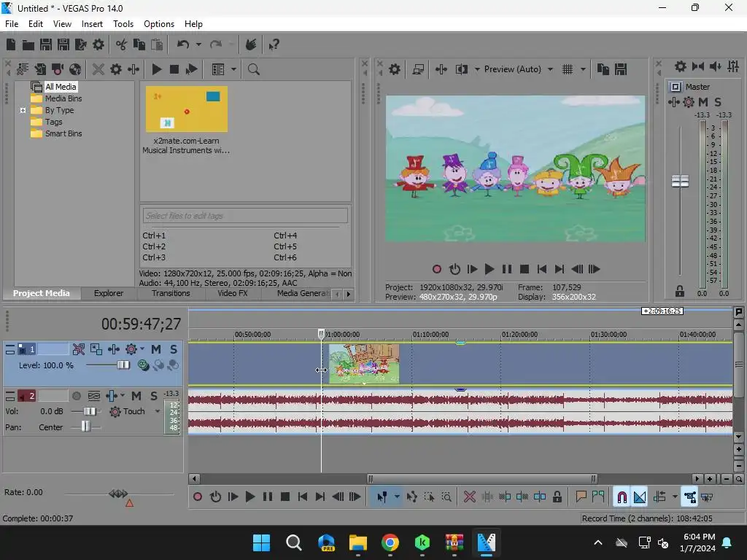Mute audio track 2
The width and height of the screenshot is (747, 560).
(136, 396)
